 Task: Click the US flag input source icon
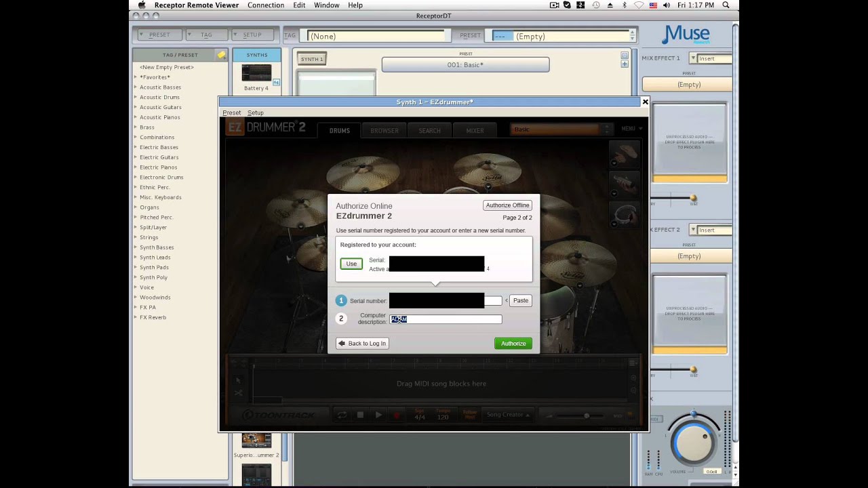[x=653, y=5]
